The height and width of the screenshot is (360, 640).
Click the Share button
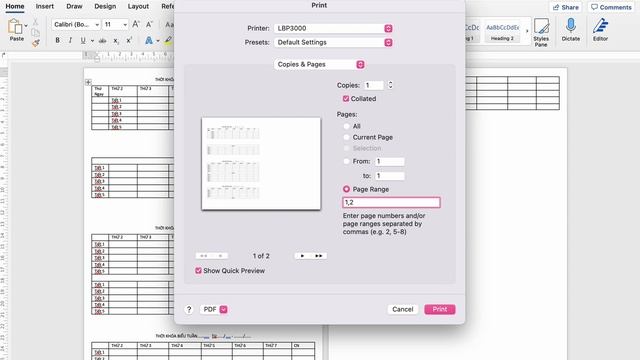[566, 7]
